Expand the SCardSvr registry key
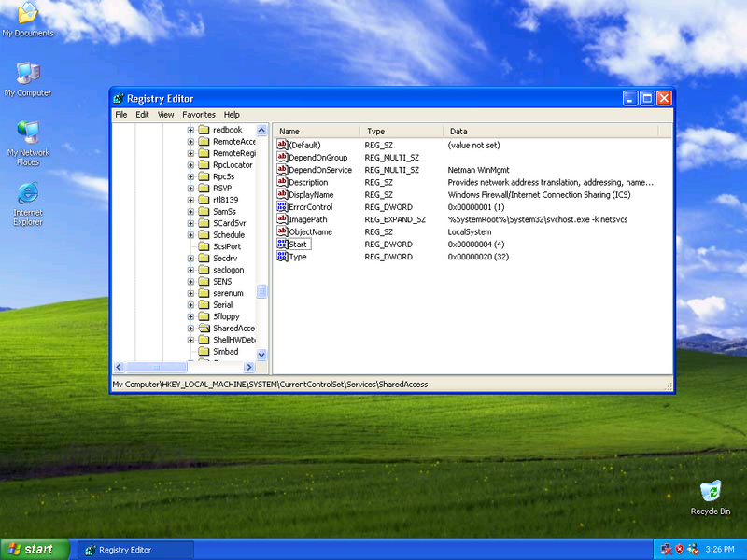 [x=190, y=223]
